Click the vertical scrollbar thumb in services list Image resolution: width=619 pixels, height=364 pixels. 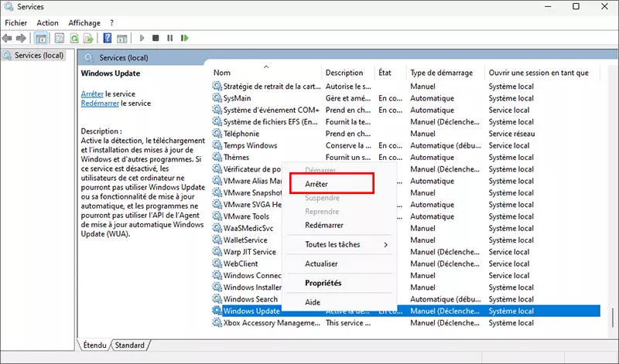pyautogui.click(x=612, y=318)
